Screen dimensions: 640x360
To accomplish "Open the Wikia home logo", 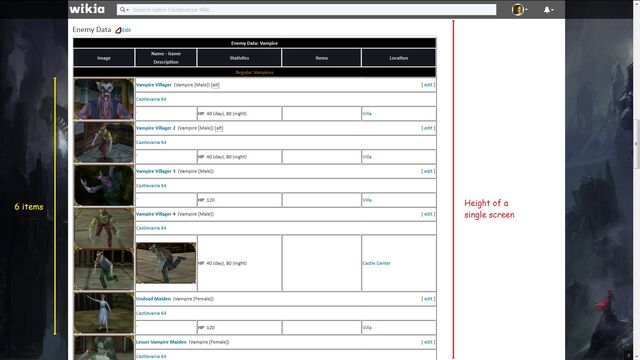I will point(87,9).
